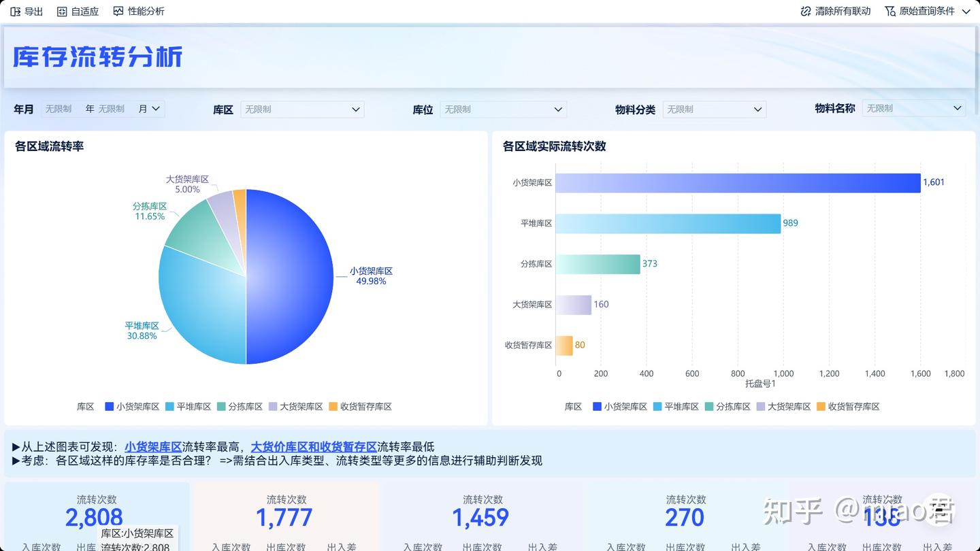
Task: Click the 2,808 流转次数 value
Action: pyautogui.click(x=94, y=518)
